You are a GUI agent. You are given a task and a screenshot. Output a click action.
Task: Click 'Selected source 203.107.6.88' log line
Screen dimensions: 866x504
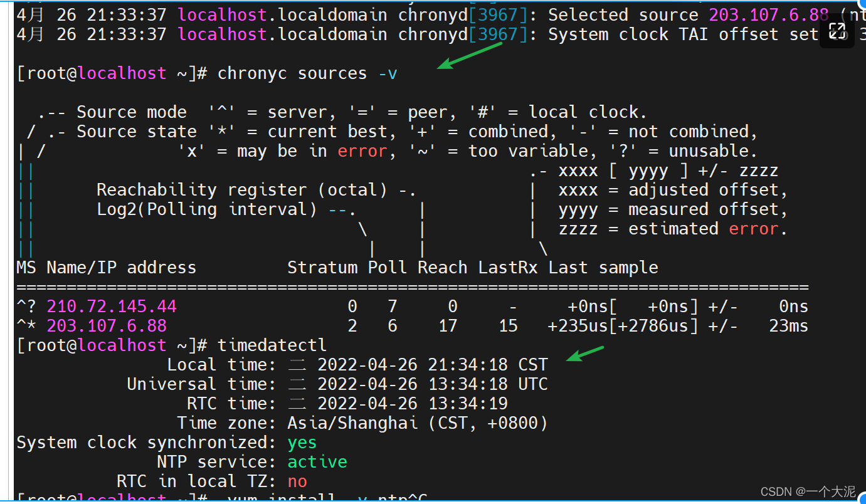click(x=689, y=15)
